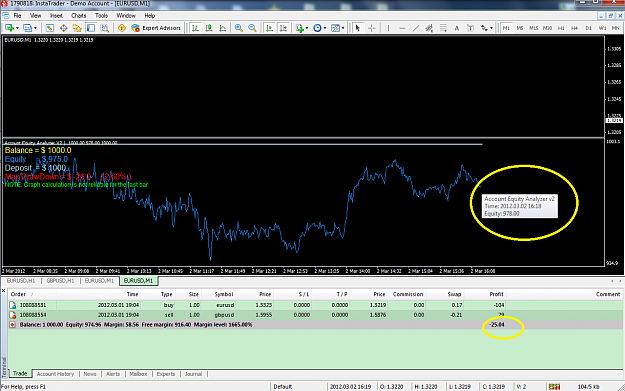This screenshot has height=391, width=625.
Task: Select the Cursor arrow tool
Action: pos(358,28)
